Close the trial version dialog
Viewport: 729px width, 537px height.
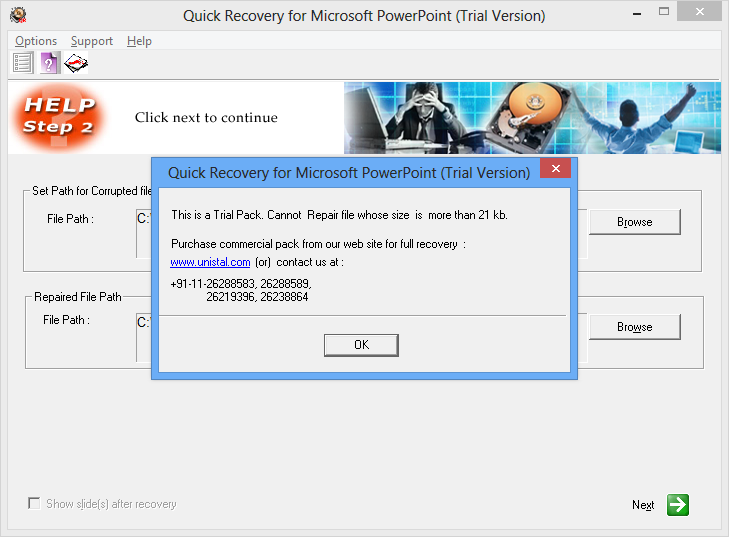tap(556, 168)
